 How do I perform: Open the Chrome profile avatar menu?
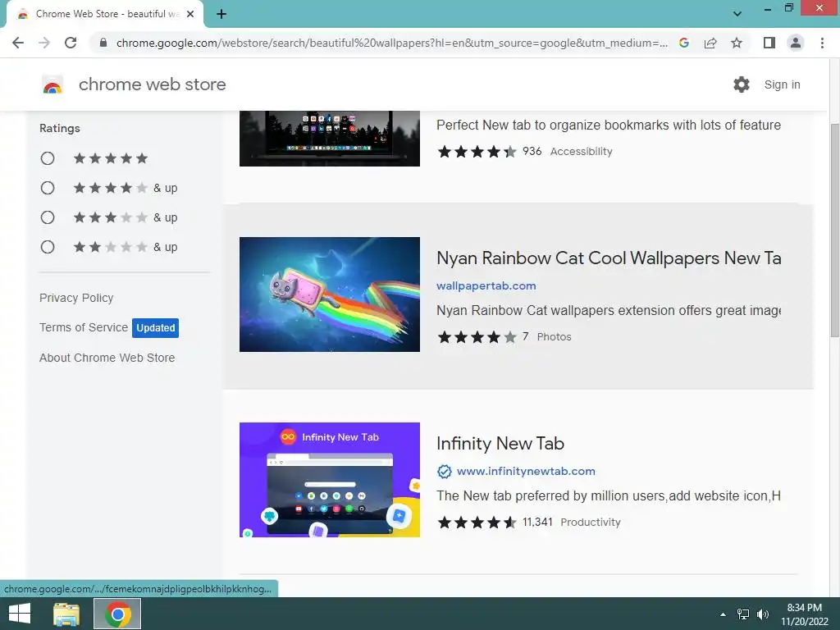point(796,43)
